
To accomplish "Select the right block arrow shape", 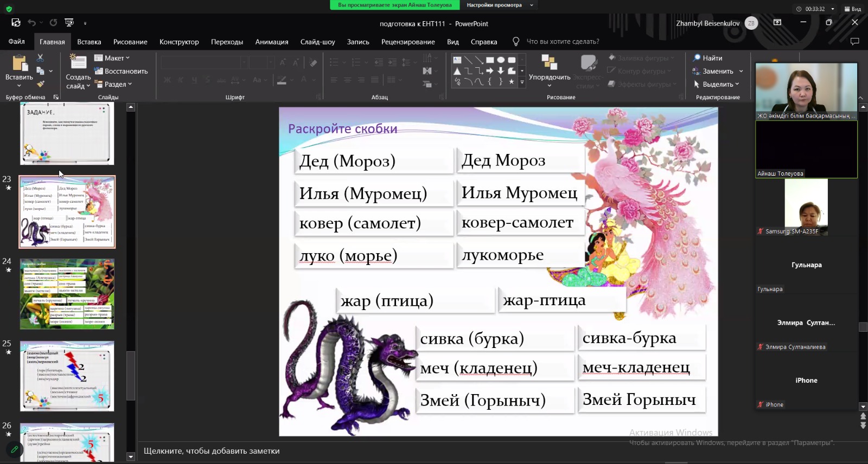I will click(x=490, y=71).
